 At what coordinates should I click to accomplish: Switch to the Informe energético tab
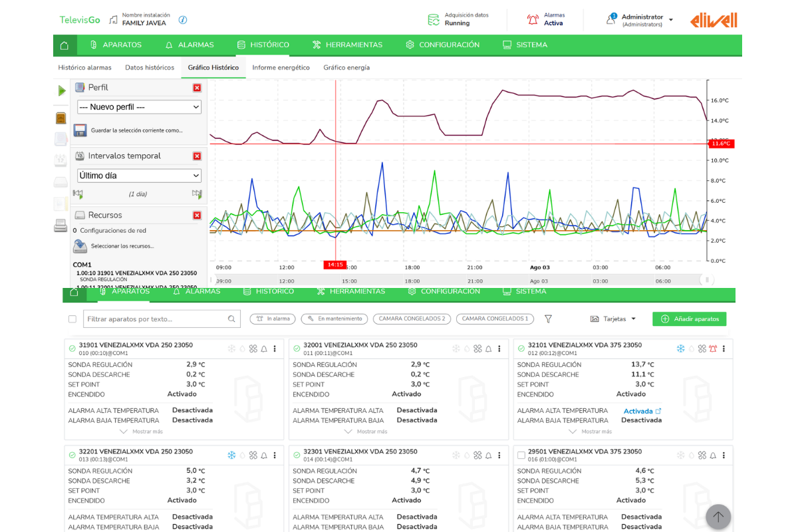(281, 68)
